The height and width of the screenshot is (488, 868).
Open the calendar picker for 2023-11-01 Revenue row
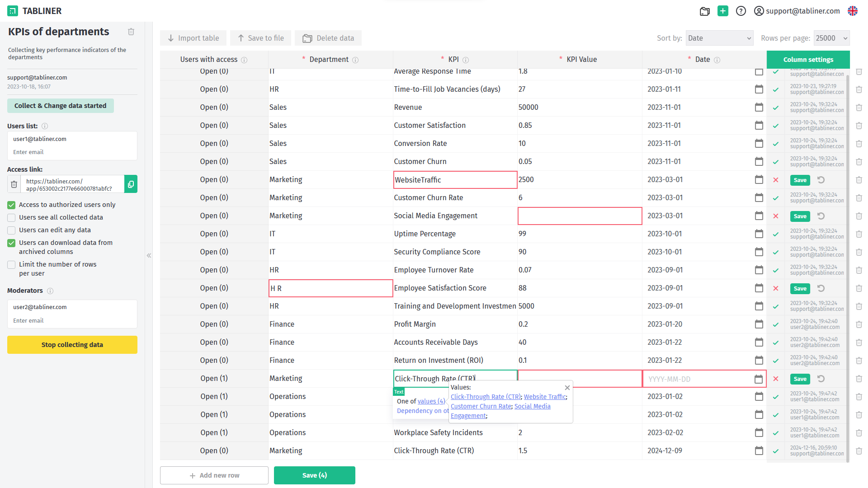pyautogui.click(x=759, y=108)
